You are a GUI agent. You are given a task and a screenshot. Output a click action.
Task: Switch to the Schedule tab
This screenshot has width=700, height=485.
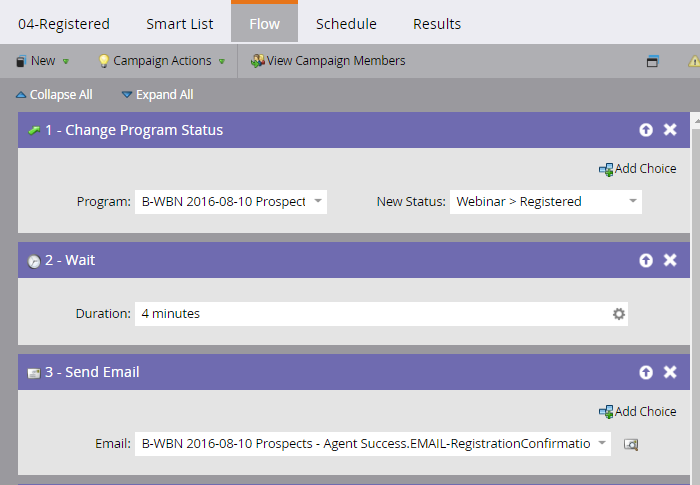(346, 24)
